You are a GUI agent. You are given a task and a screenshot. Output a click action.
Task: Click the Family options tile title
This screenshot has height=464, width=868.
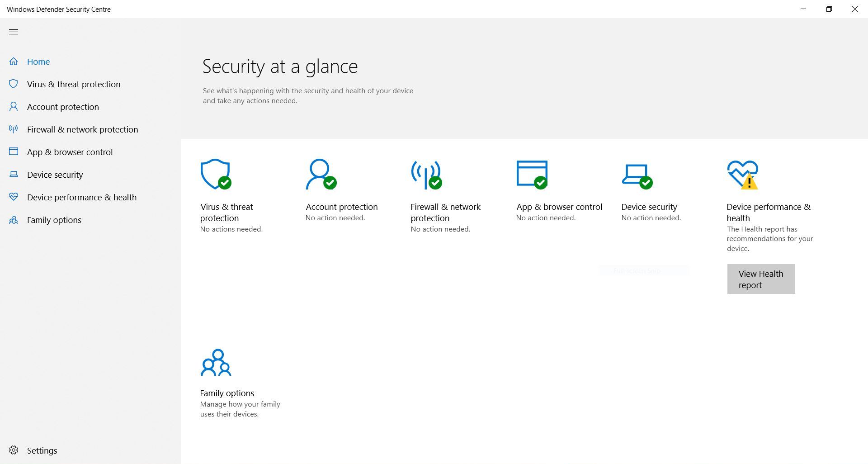click(227, 393)
